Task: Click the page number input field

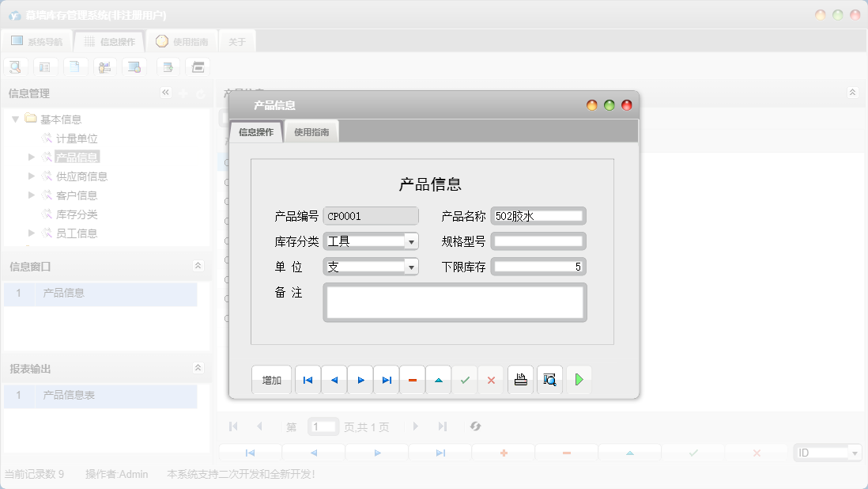Action: (x=323, y=426)
